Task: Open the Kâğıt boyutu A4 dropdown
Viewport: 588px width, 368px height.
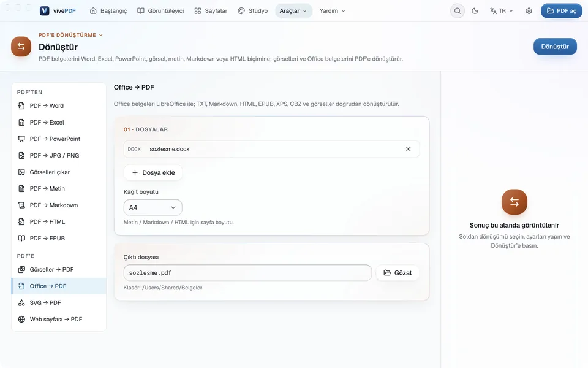Action: [153, 207]
